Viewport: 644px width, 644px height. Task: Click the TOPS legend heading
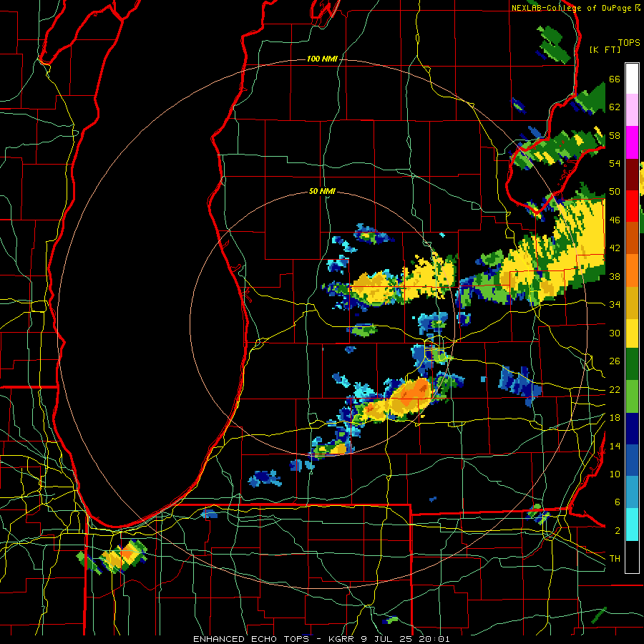pyautogui.click(x=629, y=42)
